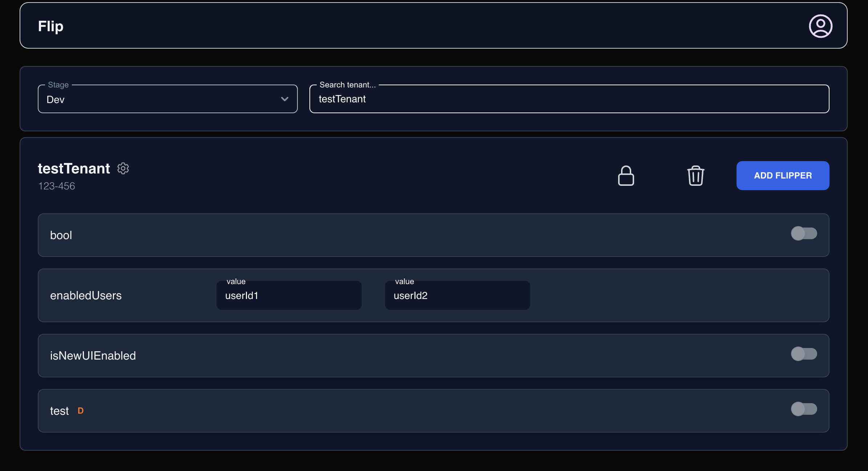Click the userId2 value field

pyautogui.click(x=457, y=296)
